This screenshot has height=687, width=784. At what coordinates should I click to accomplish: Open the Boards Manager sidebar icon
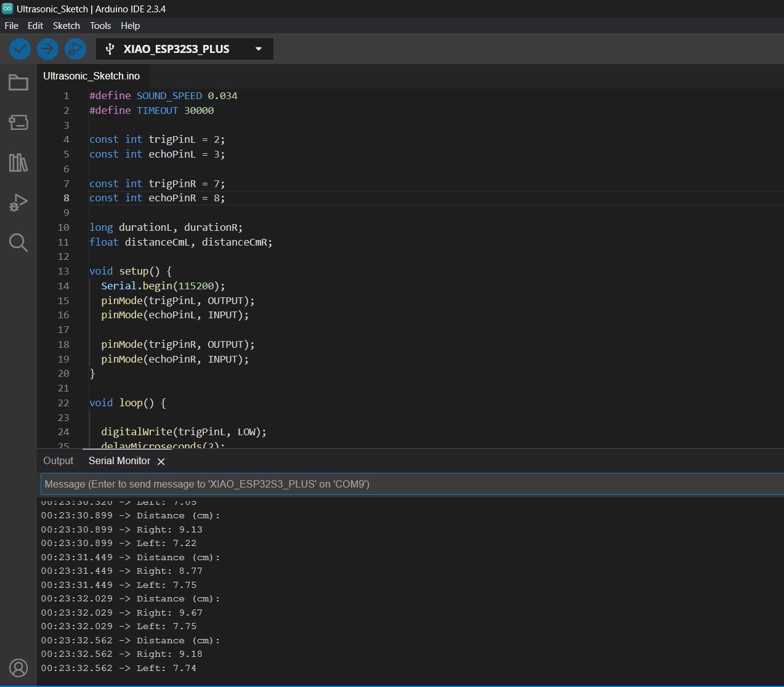18,122
